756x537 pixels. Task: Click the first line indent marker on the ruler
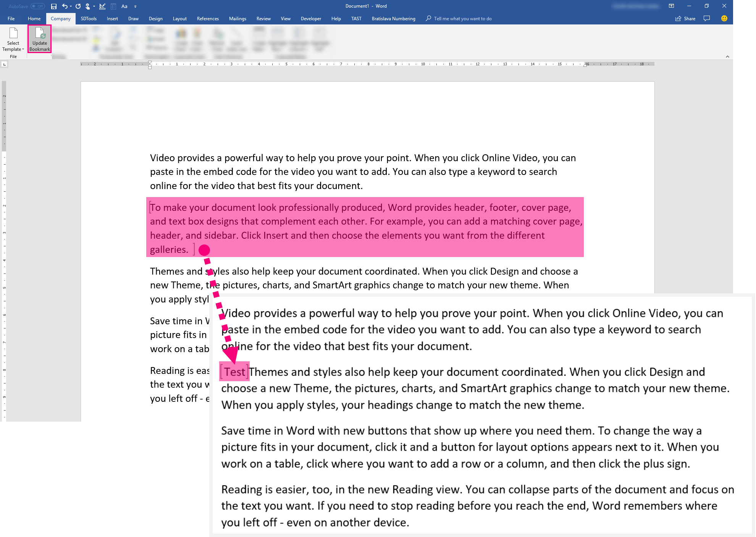click(x=150, y=63)
